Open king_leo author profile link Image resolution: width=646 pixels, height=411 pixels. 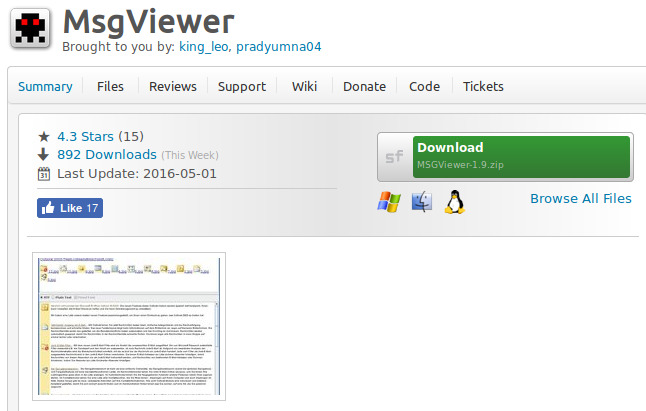click(204, 47)
